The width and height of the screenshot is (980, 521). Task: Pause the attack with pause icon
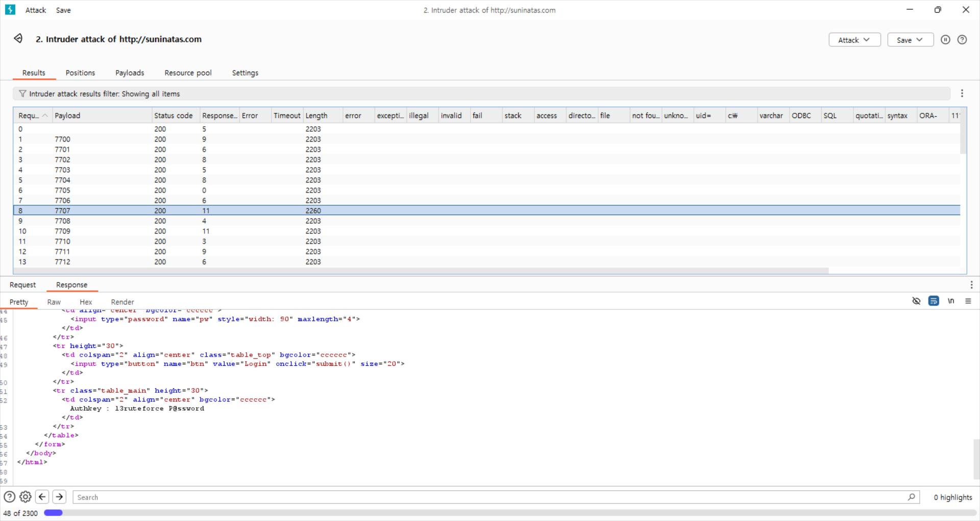point(945,40)
